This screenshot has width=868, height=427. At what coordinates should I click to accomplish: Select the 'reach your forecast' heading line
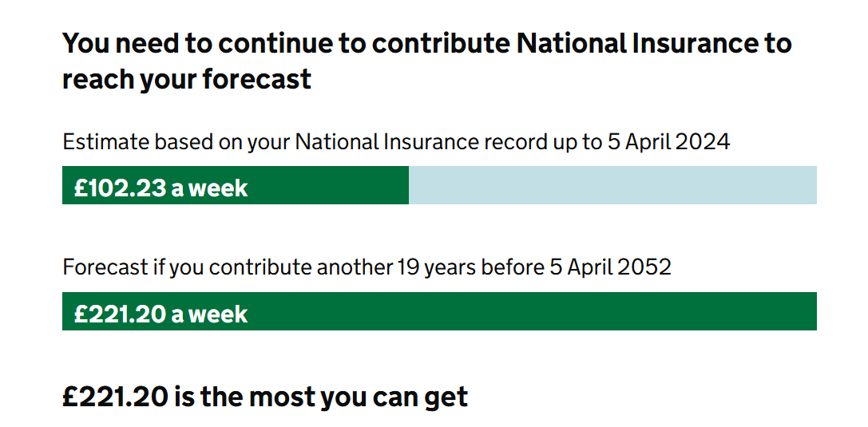187,79
